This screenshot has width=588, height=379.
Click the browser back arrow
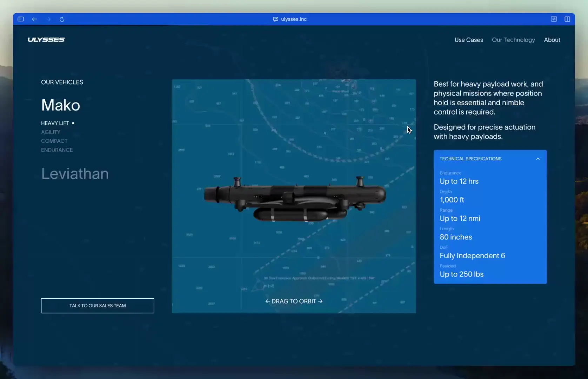tap(34, 19)
